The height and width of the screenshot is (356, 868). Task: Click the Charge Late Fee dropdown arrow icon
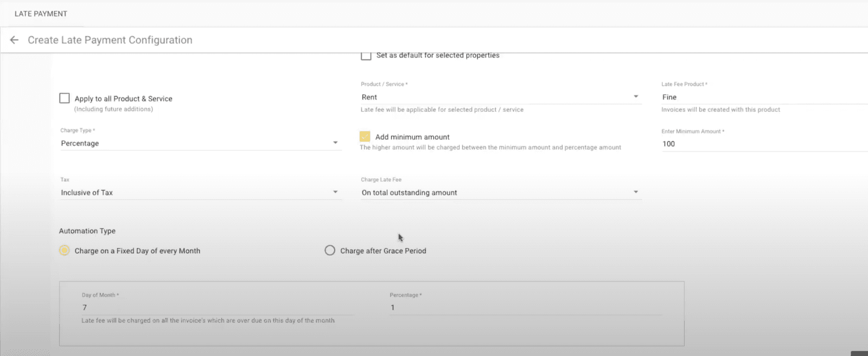click(x=636, y=192)
